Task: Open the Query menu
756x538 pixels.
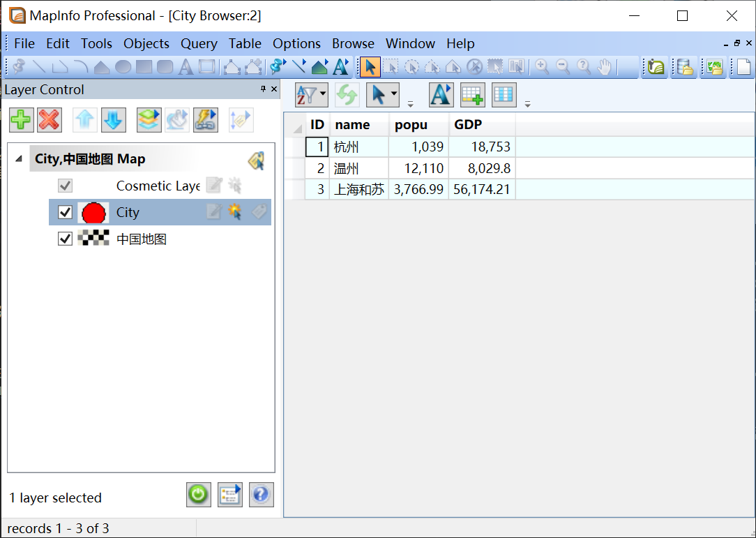Action: 199,43
